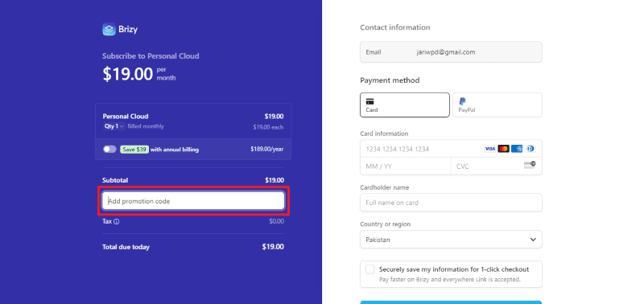Click the Diners Club card icon
This screenshot has height=304, width=644.
[530, 149]
